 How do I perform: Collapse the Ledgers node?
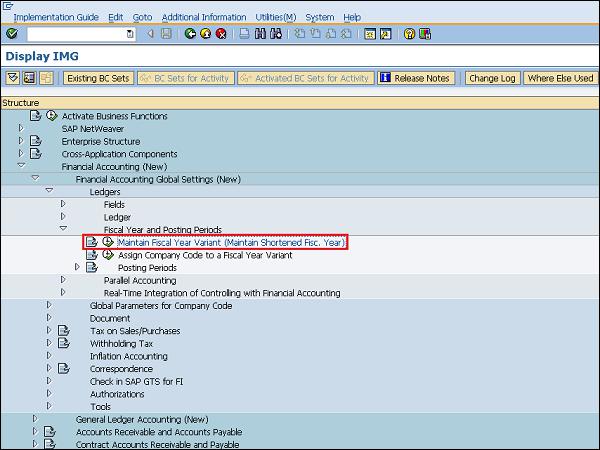(48, 191)
